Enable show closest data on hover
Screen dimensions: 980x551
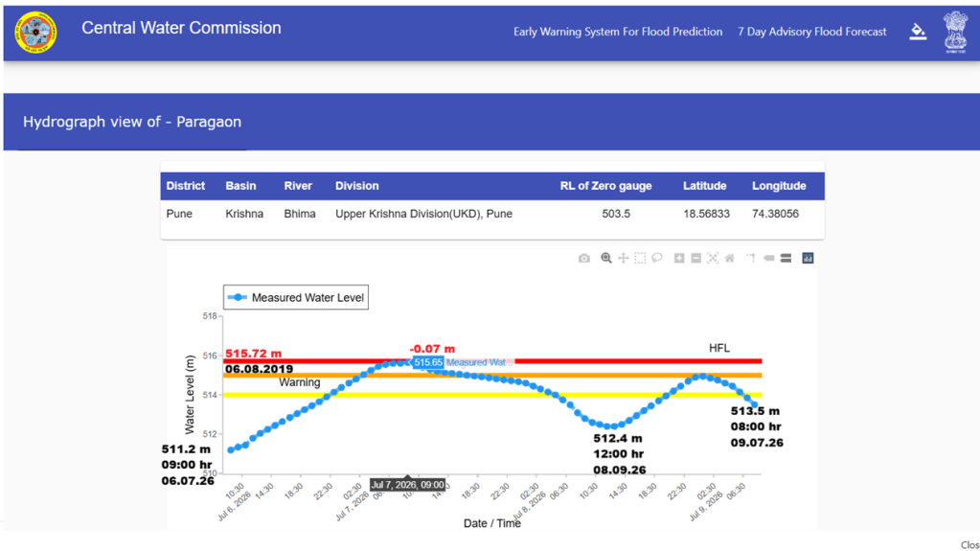(x=768, y=259)
